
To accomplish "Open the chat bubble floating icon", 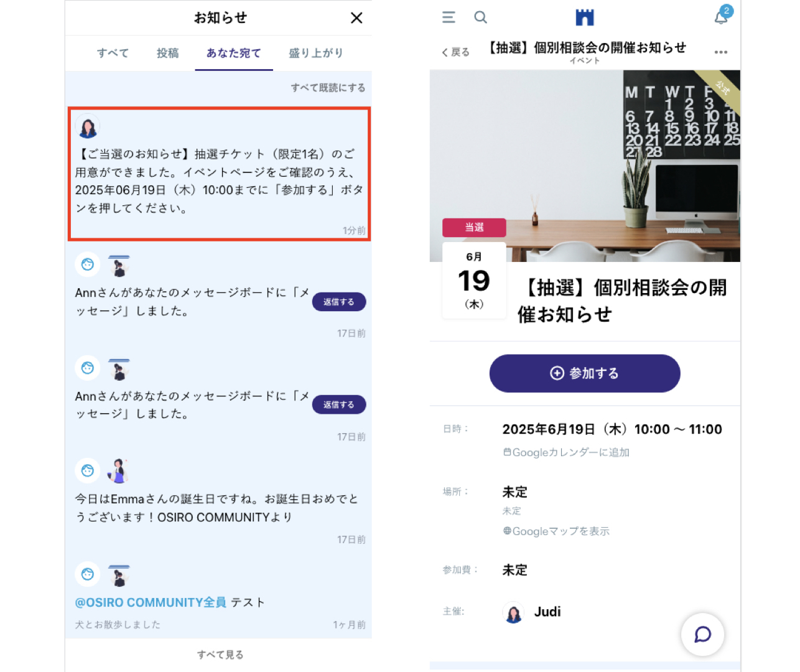I will coord(702,635).
